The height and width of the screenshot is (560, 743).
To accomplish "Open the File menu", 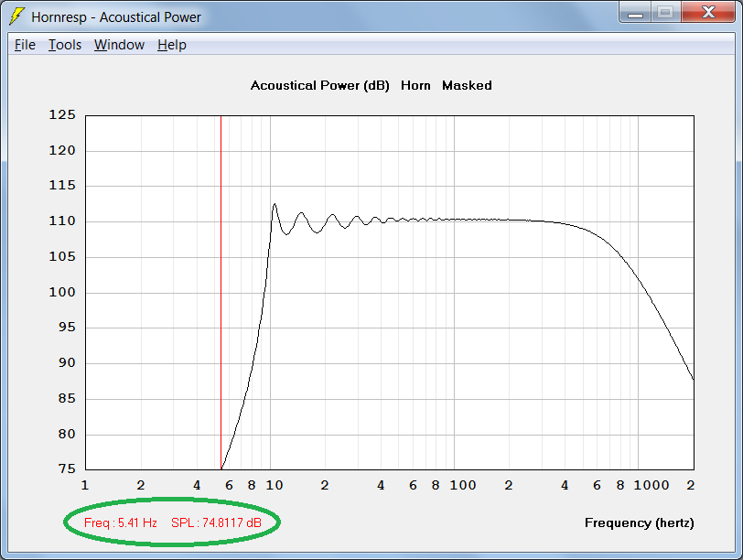I will point(25,45).
